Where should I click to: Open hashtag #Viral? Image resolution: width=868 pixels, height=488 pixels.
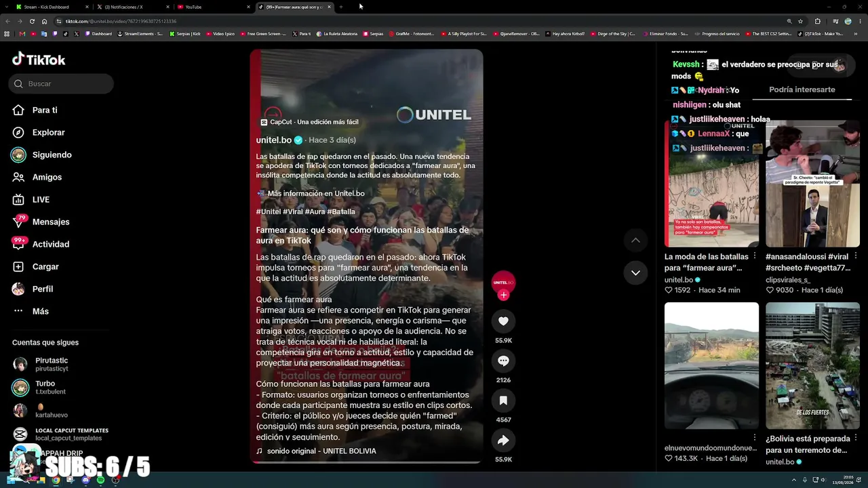293,211
